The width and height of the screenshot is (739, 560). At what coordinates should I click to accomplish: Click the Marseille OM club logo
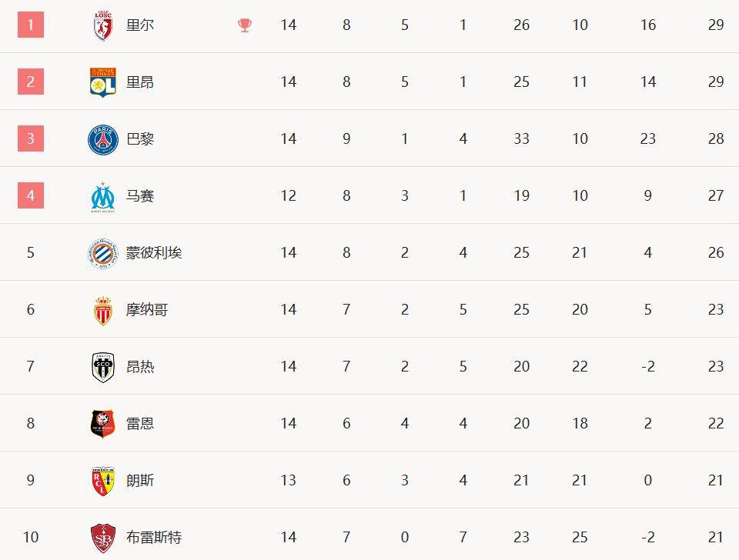coord(102,197)
